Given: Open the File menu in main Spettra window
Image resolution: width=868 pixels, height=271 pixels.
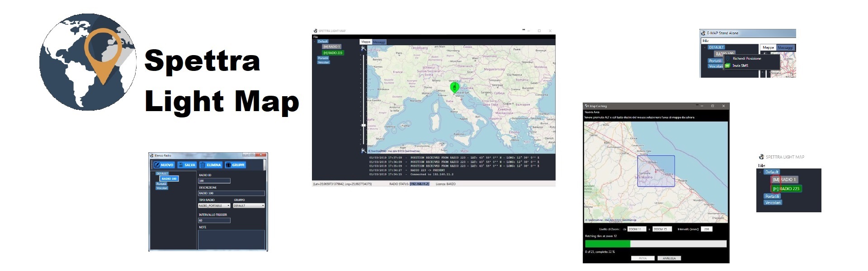Looking at the screenshot, I should point(316,37).
